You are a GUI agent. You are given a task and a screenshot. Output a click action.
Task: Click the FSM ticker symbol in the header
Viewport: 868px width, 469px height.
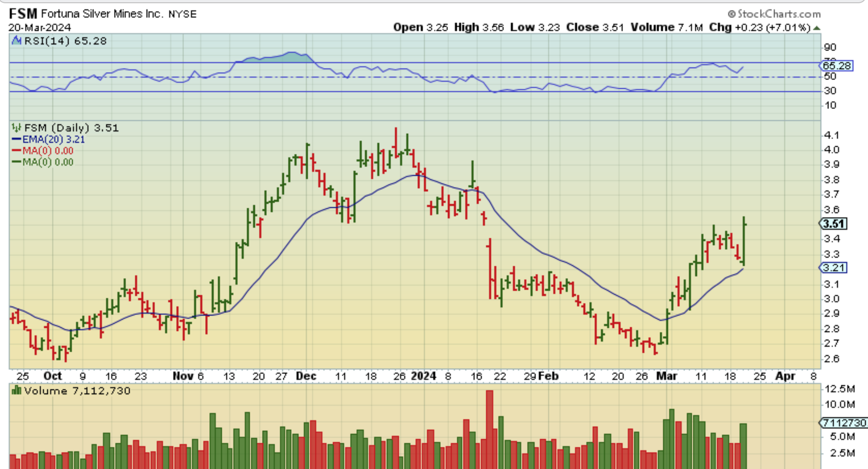tap(23, 14)
